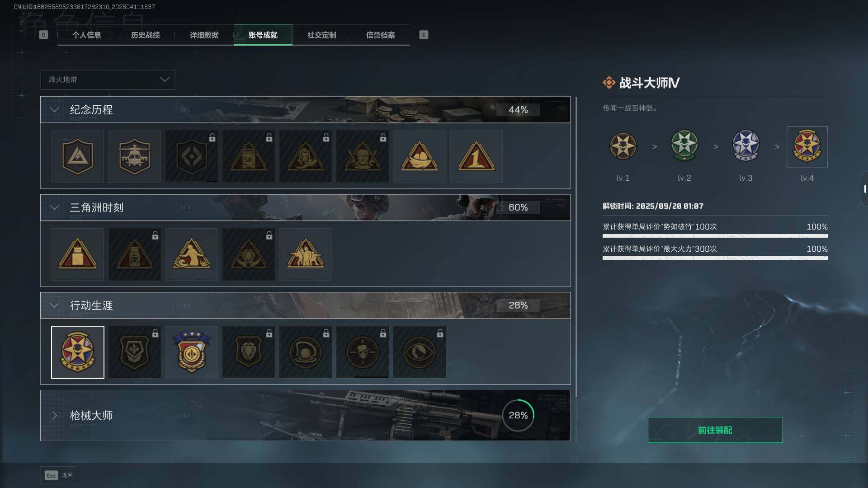Choose the lv.2 green star medal
The width and height of the screenshot is (868, 488).
684,146
